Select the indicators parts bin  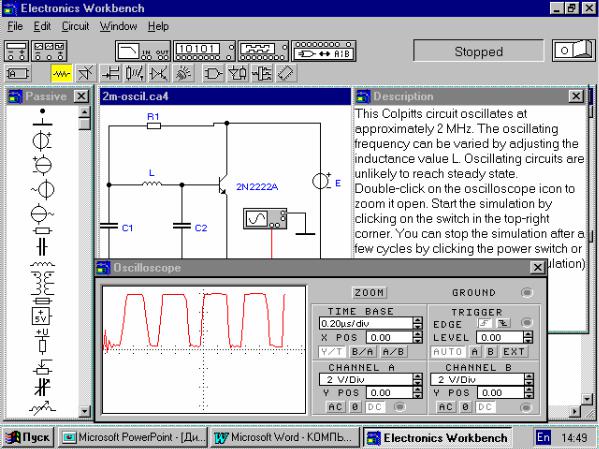coord(183,73)
